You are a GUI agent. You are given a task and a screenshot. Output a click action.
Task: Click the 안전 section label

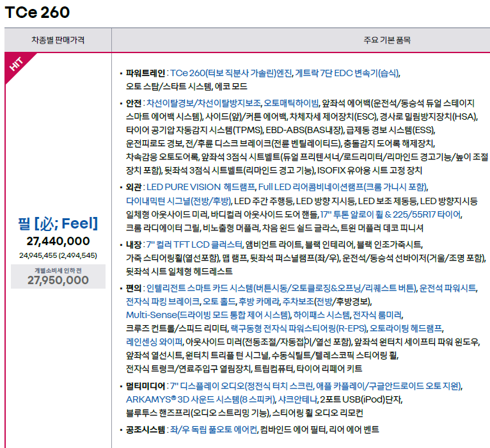tap(134, 103)
